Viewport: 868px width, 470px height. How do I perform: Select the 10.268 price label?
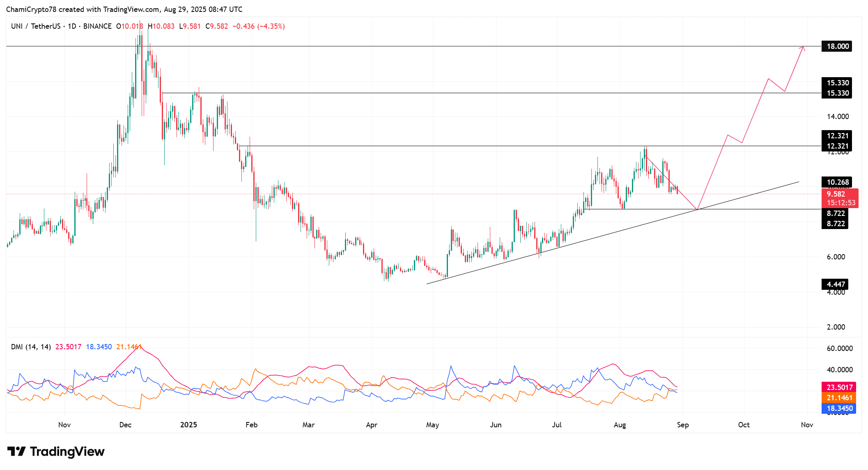pos(837,182)
